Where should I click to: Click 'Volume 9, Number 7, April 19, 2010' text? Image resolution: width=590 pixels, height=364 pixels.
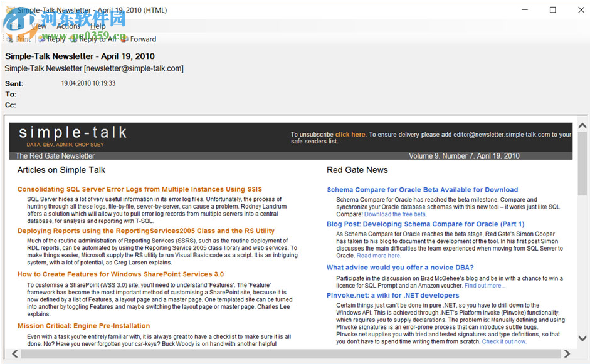(464, 155)
